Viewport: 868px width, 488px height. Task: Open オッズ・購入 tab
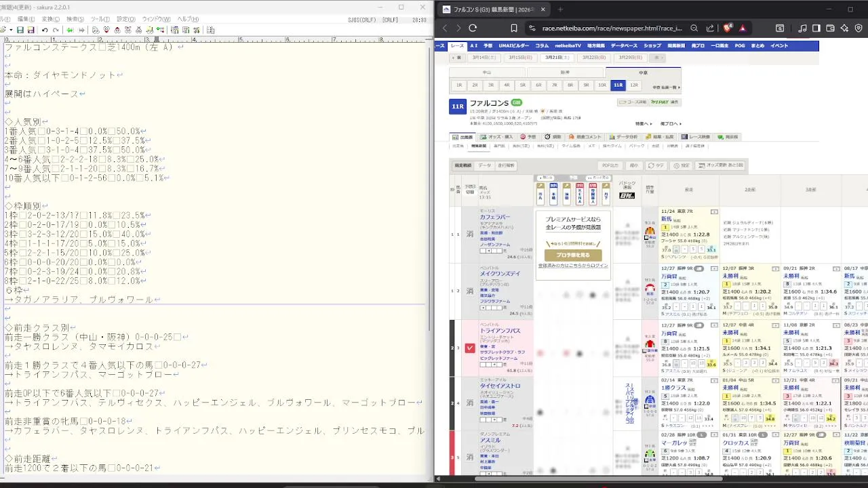[x=498, y=137]
